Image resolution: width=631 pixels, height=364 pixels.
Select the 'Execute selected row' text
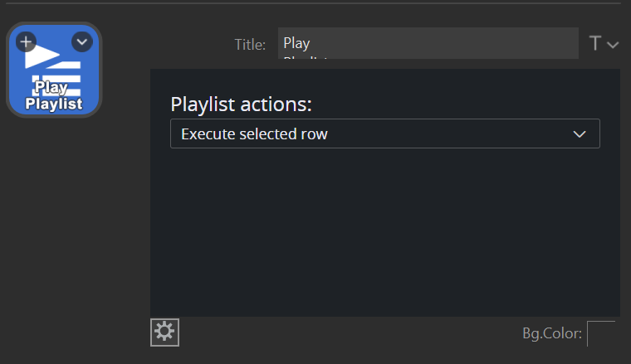(x=254, y=133)
